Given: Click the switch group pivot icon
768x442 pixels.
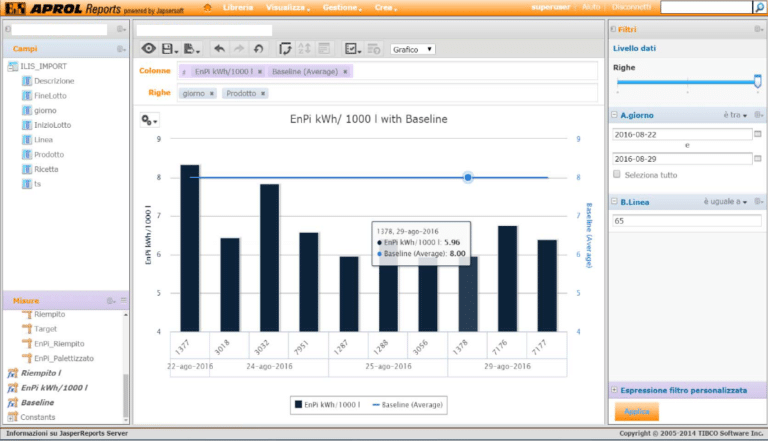Looking at the screenshot, I should 286,48.
